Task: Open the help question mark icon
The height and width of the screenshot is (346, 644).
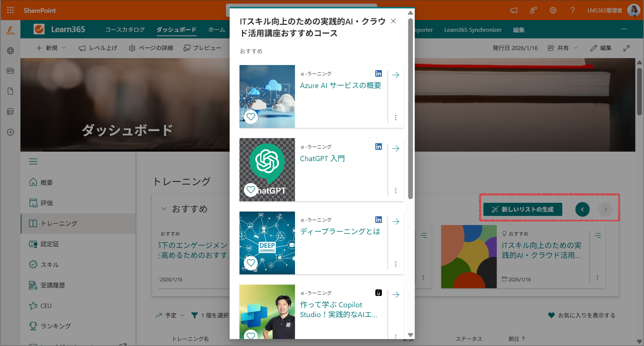Action: click(x=572, y=10)
